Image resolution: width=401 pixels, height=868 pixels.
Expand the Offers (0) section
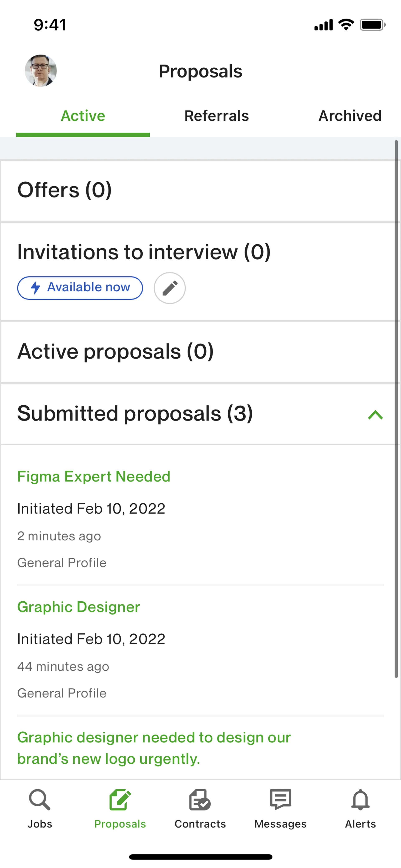click(x=64, y=190)
